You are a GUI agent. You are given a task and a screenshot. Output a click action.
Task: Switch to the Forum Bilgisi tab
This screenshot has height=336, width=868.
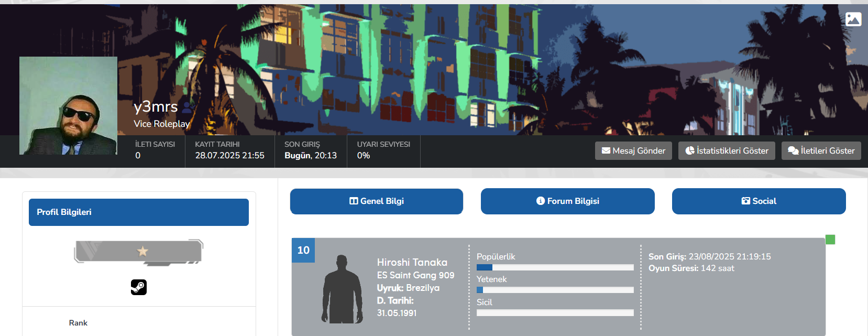click(x=568, y=201)
